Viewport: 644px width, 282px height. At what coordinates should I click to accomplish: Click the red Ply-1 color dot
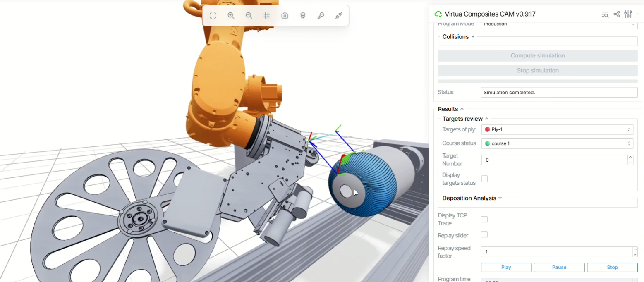tap(487, 129)
